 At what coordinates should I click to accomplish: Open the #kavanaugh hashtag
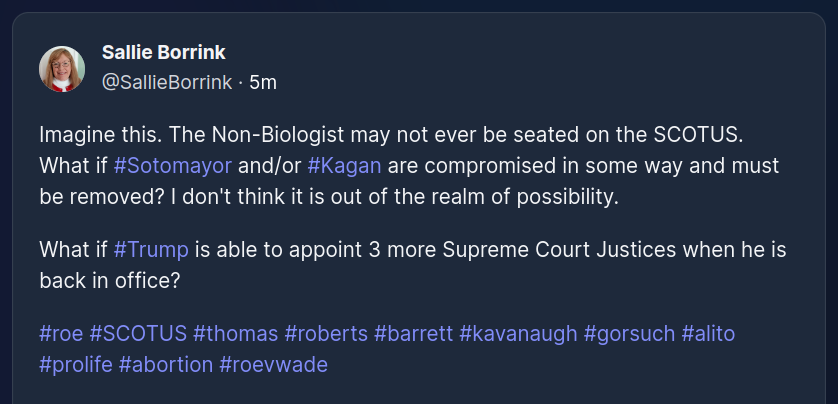[518, 333]
